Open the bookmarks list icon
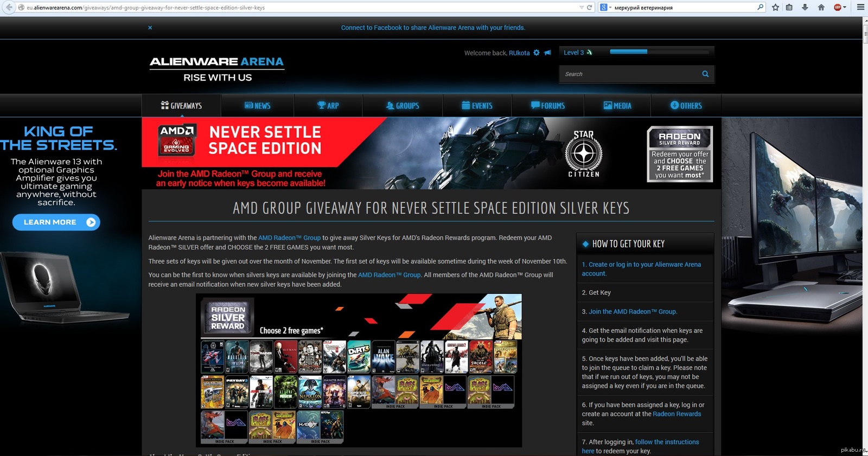The width and height of the screenshot is (868, 456). [789, 8]
